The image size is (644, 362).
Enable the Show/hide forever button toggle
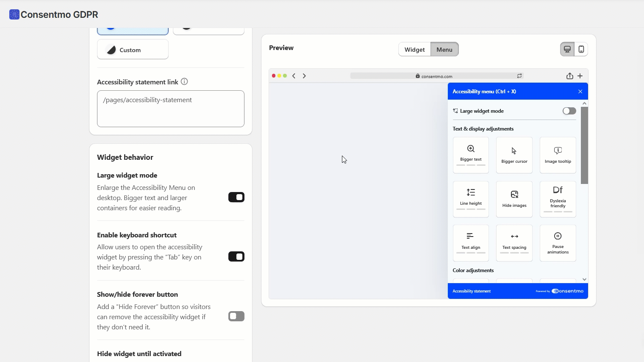point(236,316)
